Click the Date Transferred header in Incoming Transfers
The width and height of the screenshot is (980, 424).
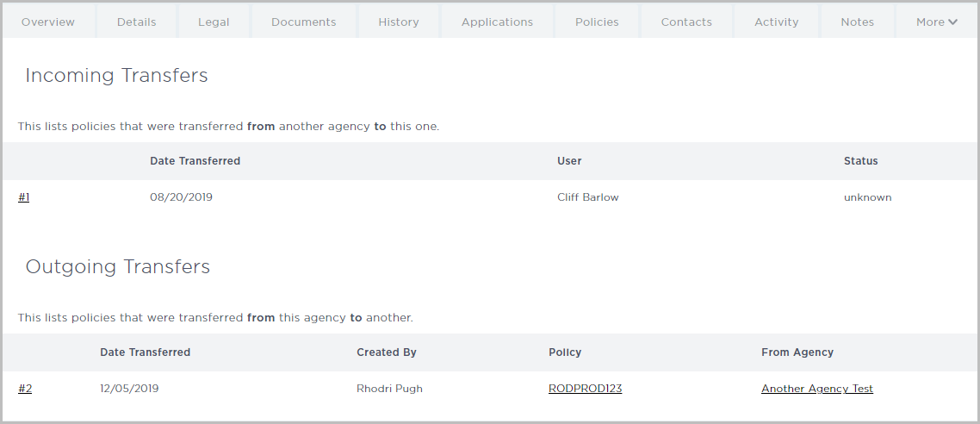(x=195, y=161)
